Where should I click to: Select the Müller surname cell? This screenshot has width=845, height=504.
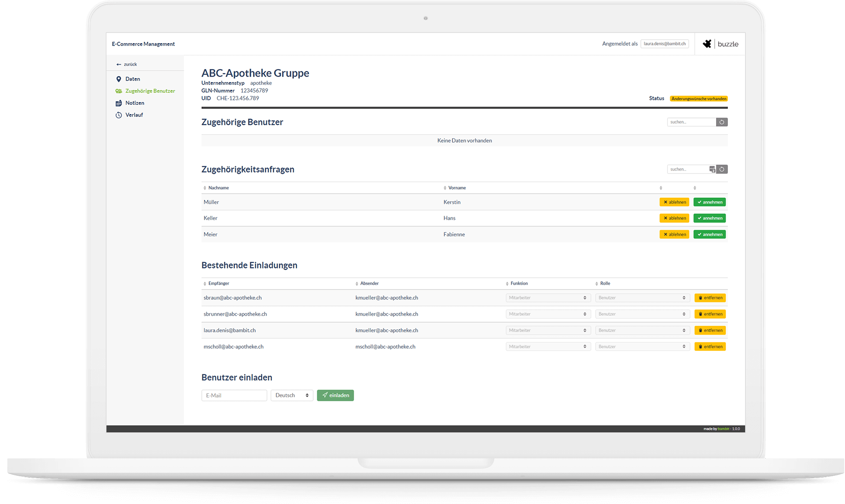coord(211,202)
